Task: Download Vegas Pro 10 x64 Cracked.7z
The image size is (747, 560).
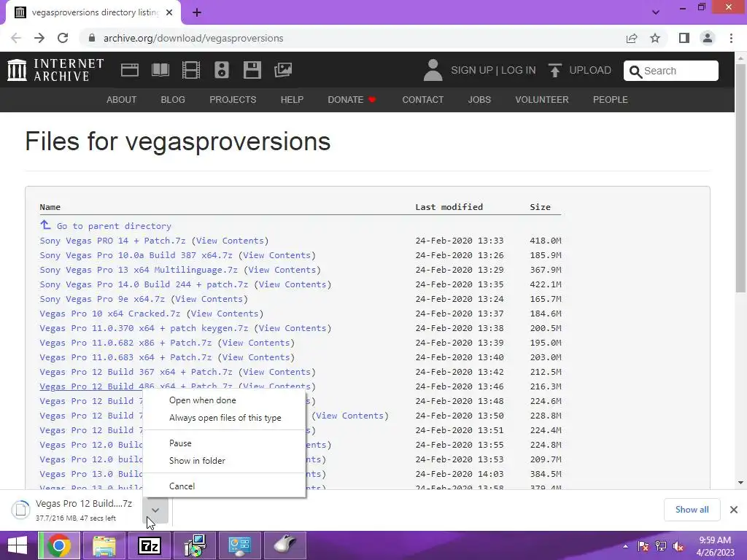Action: click(109, 314)
